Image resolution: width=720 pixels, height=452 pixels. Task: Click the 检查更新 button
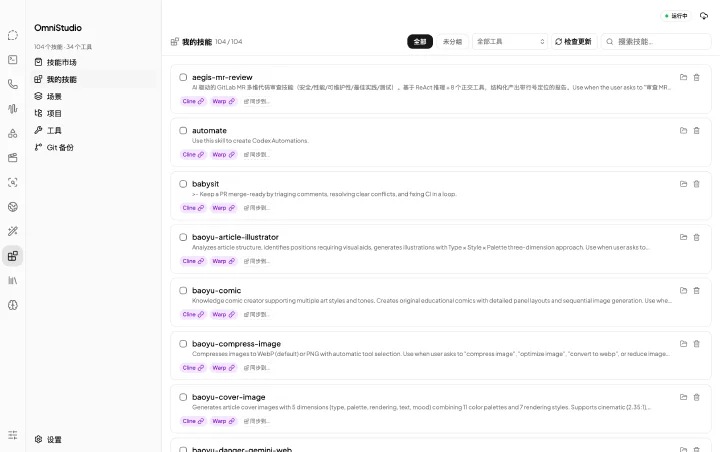pyautogui.click(x=574, y=41)
